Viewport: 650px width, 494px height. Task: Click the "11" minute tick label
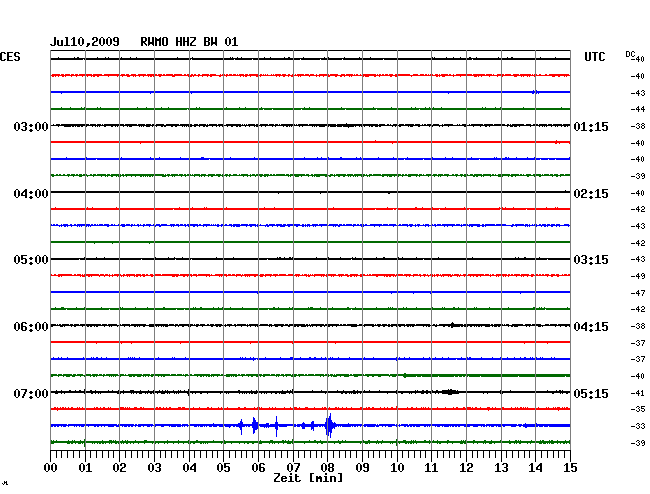431,468
